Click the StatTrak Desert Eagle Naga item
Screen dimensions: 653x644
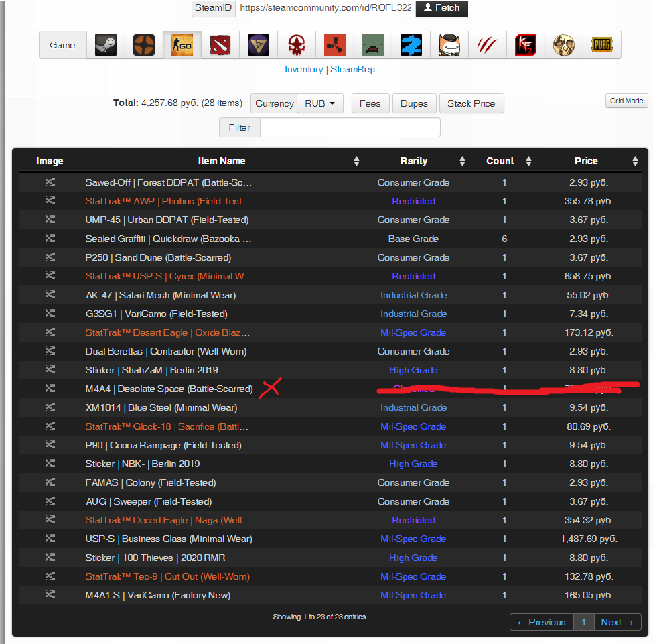point(168,520)
